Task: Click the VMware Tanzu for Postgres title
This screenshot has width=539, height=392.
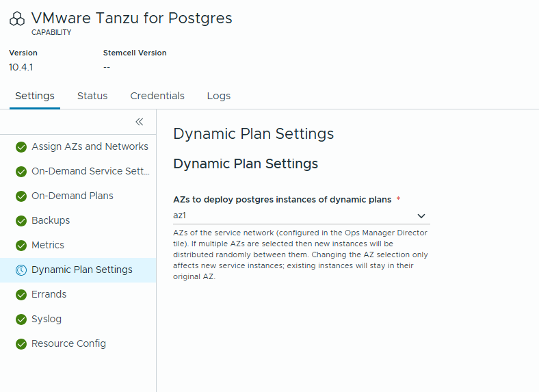Action: (131, 18)
